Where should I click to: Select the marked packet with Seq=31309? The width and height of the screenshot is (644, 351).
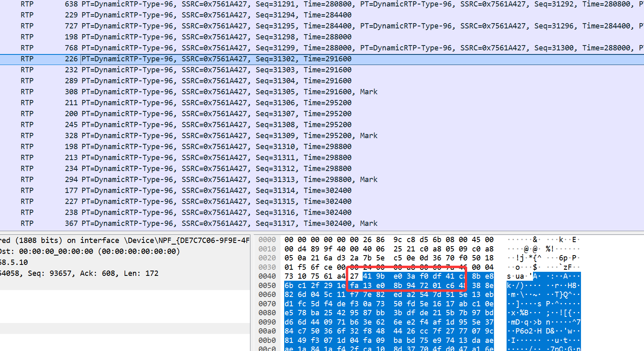click(322, 136)
